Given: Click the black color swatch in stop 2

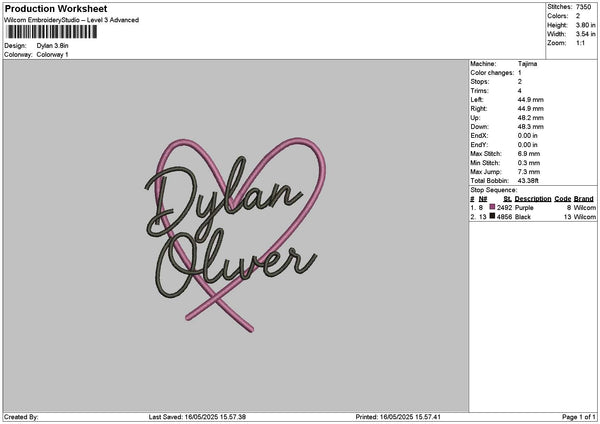Looking at the screenshot, I should 492,216.
